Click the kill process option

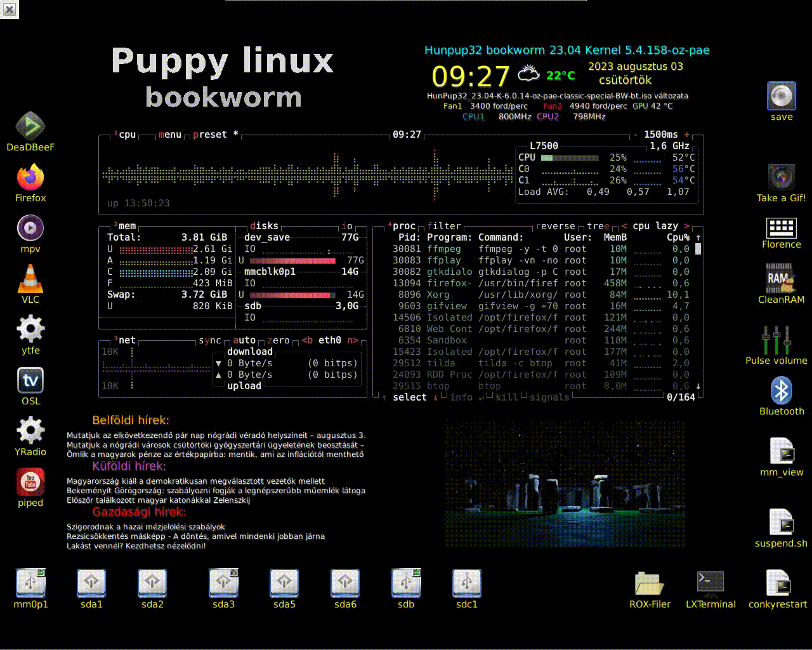click(507, 397)
